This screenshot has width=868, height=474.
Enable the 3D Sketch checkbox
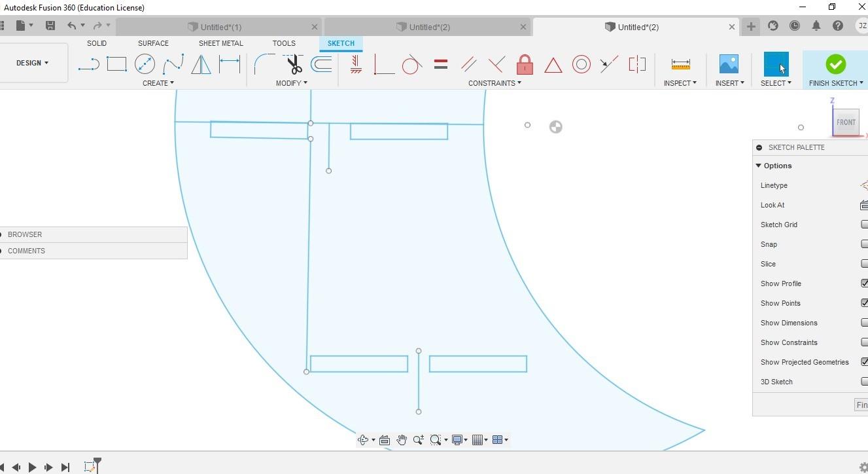point(865,382)
